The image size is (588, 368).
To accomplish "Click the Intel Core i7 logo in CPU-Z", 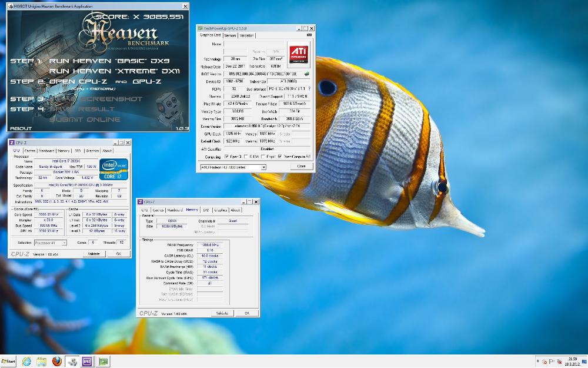I will [114, 169].
